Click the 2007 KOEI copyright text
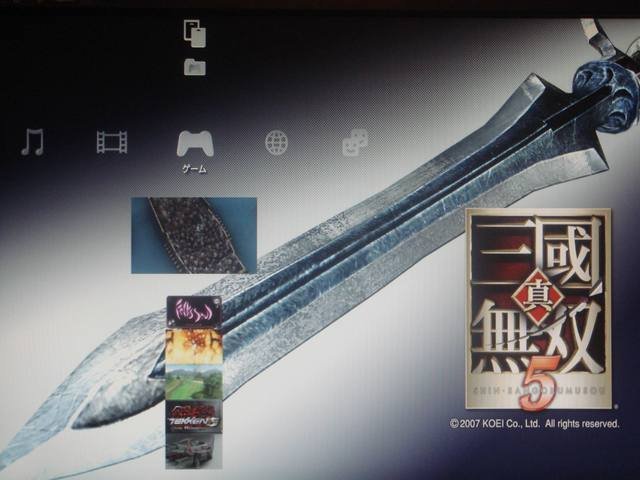 [535, 424]
